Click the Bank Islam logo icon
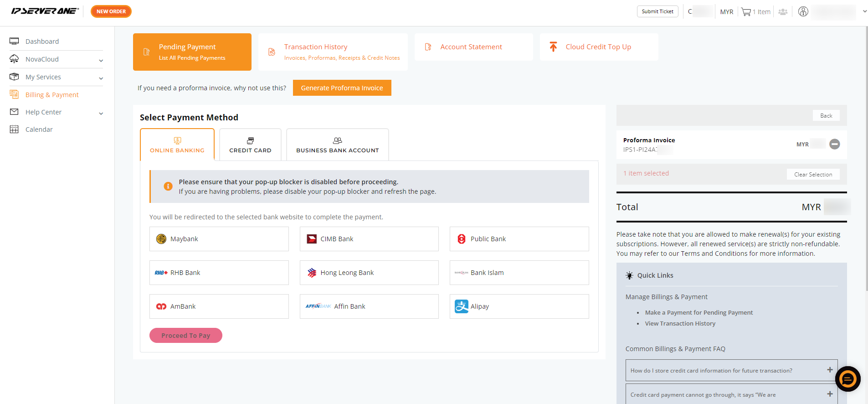This screenshot has height=404, width=868. (462, 273)
